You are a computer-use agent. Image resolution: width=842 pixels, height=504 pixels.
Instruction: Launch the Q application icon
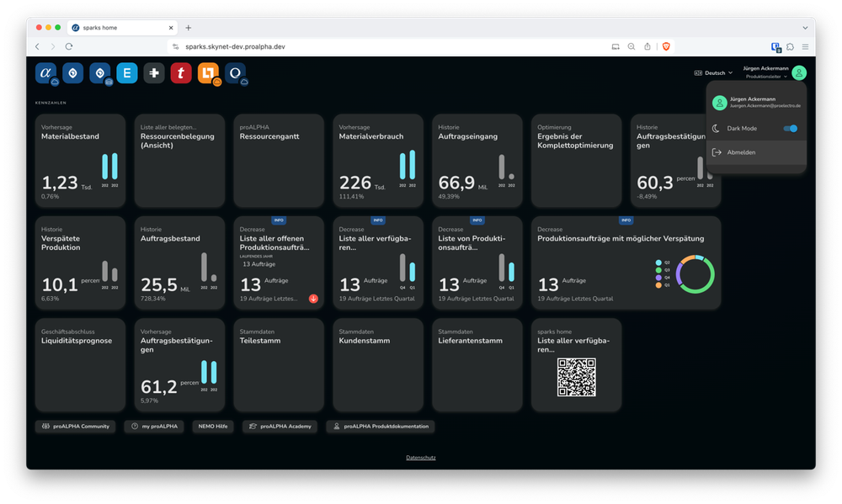tap(235, 73)
